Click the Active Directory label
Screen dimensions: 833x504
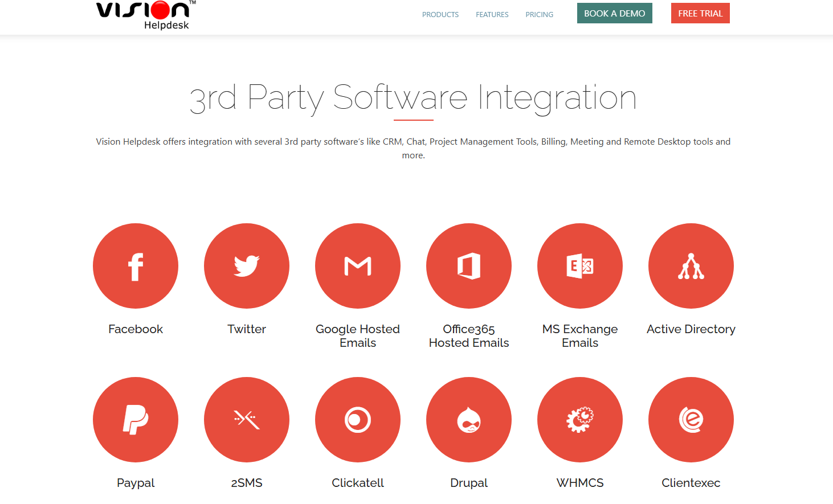(691, 329)
